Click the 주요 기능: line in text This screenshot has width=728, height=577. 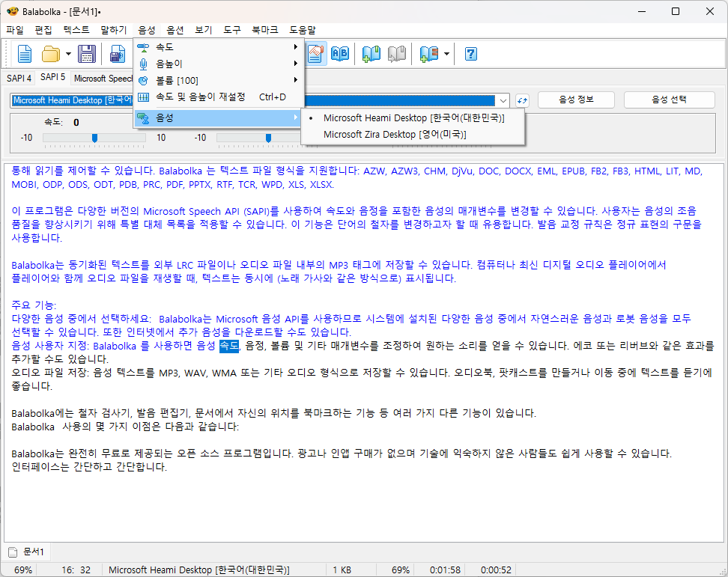tap(34, 305)
